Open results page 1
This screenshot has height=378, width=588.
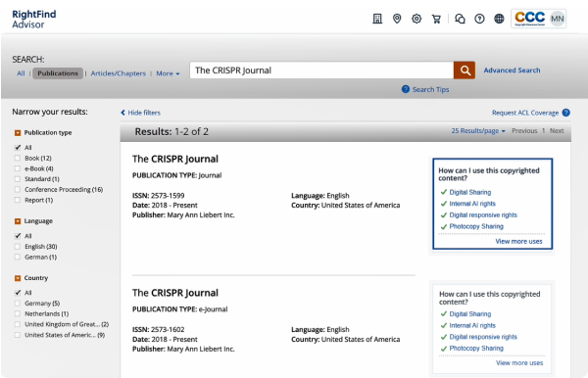[543, 131]
